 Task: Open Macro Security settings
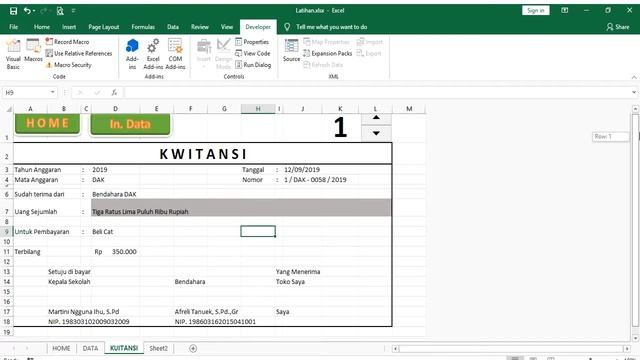click(69, 64)
